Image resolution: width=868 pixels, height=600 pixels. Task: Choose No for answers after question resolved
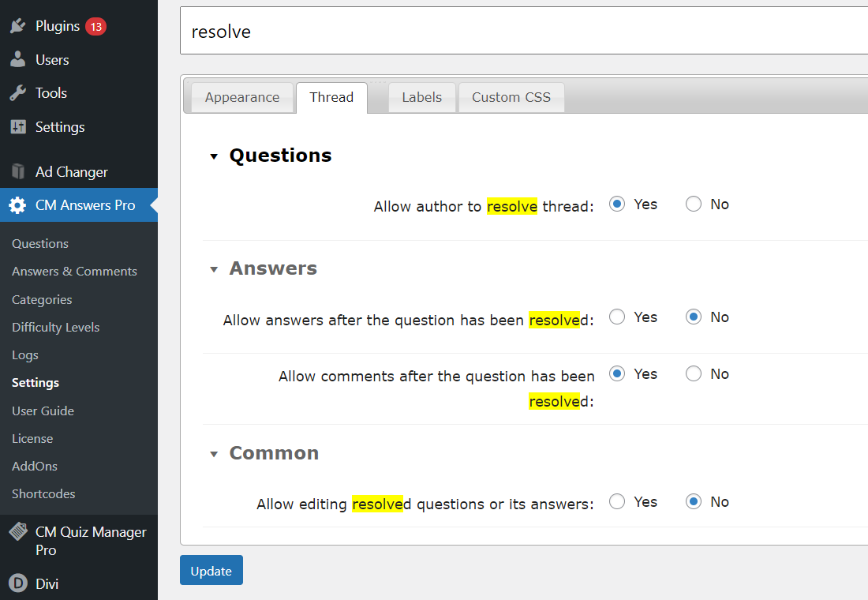click(x=693, y=317)
